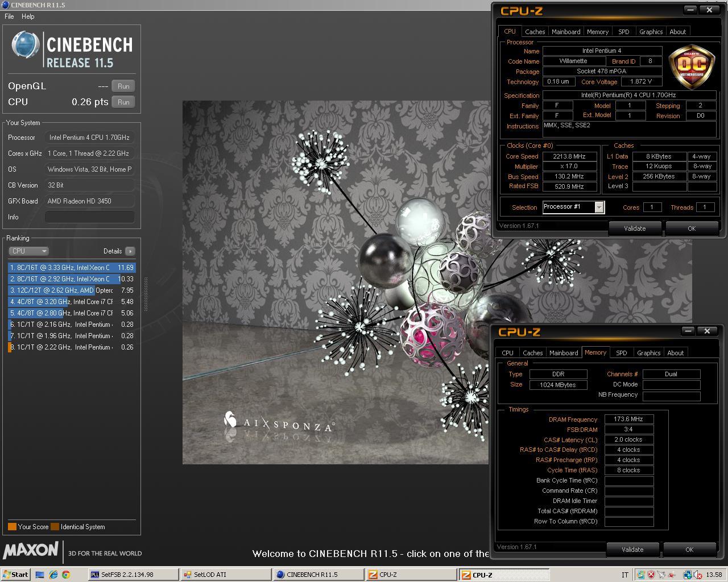Click the red security shield tray icon
The width and height of the screenshot is (728, 582).
(x=651, y=575)
